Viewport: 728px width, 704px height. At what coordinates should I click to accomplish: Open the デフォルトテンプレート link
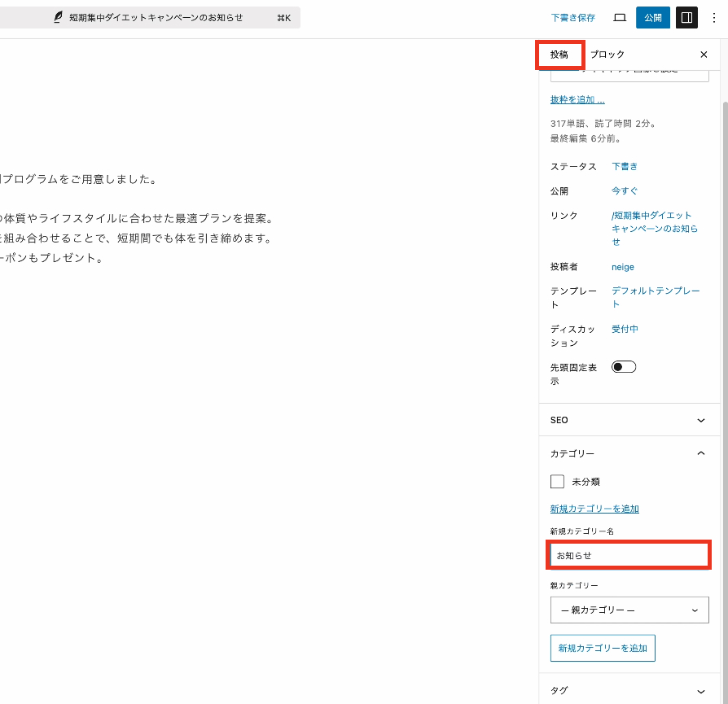tap(655, 297)
